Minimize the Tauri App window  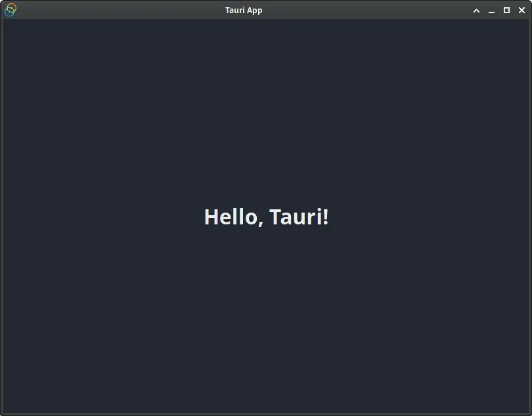[491, 10]
